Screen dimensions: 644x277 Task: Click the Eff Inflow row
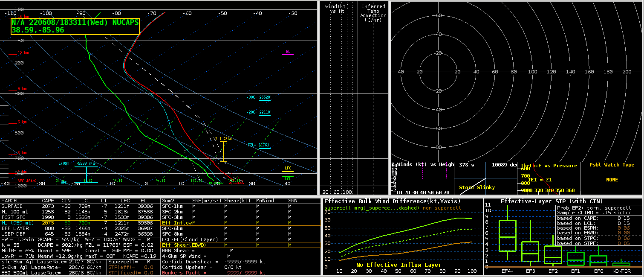pos(241,223)
